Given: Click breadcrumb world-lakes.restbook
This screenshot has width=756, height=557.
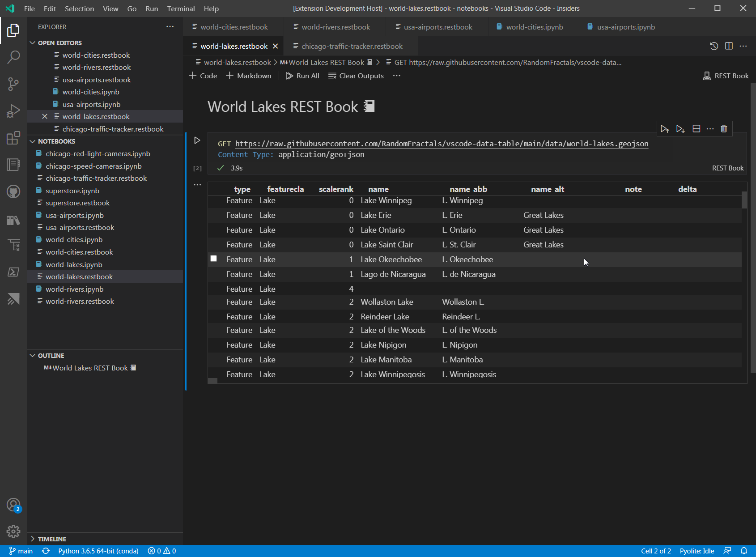Looking at the screenshot, I should 237,62.
